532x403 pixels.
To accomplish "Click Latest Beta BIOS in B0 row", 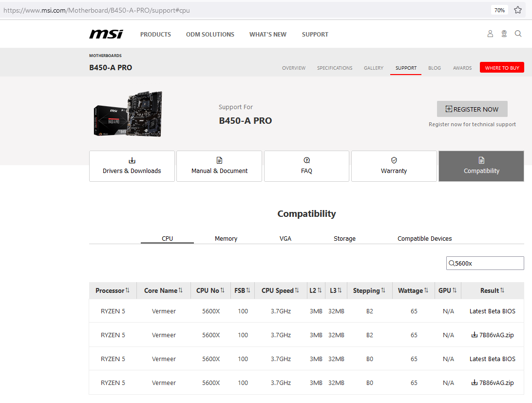I will coord(493,359).
